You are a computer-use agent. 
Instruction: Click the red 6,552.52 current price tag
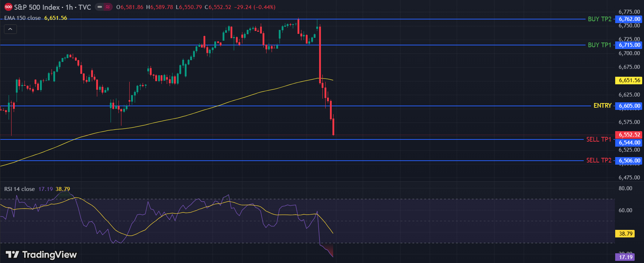pos(629,135)
